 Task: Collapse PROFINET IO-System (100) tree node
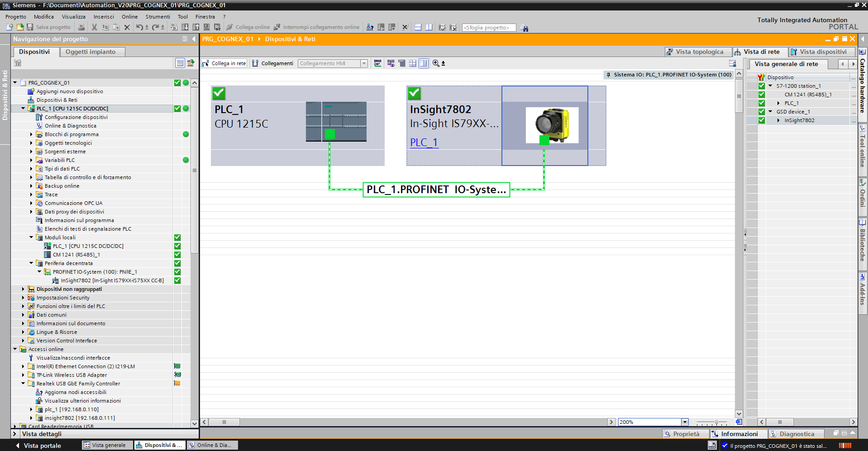tap(39, 272)
